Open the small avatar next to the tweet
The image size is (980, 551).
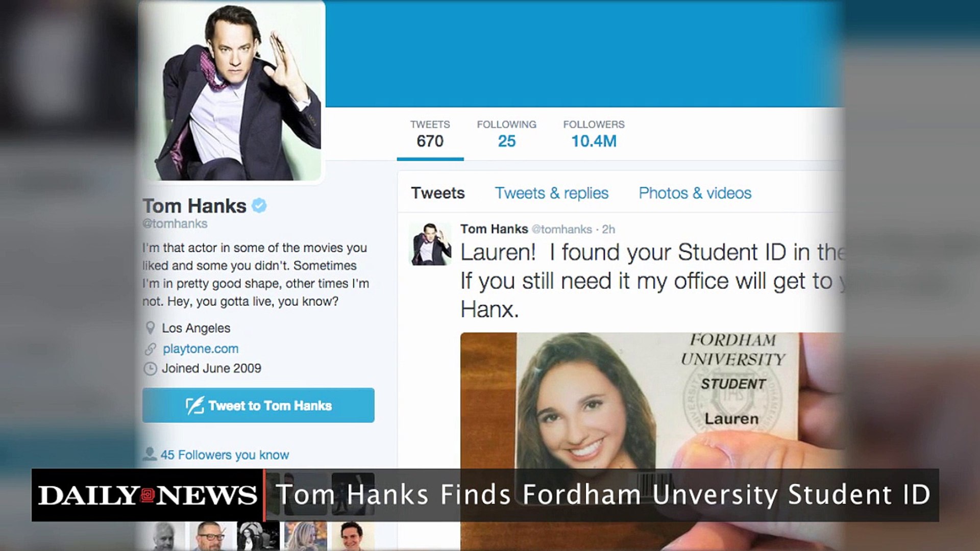coord(430,244)
